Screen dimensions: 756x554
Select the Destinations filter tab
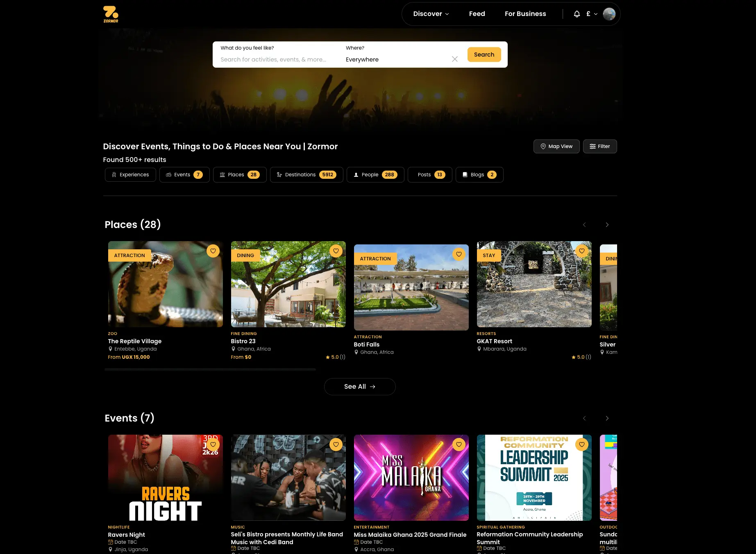306,175
